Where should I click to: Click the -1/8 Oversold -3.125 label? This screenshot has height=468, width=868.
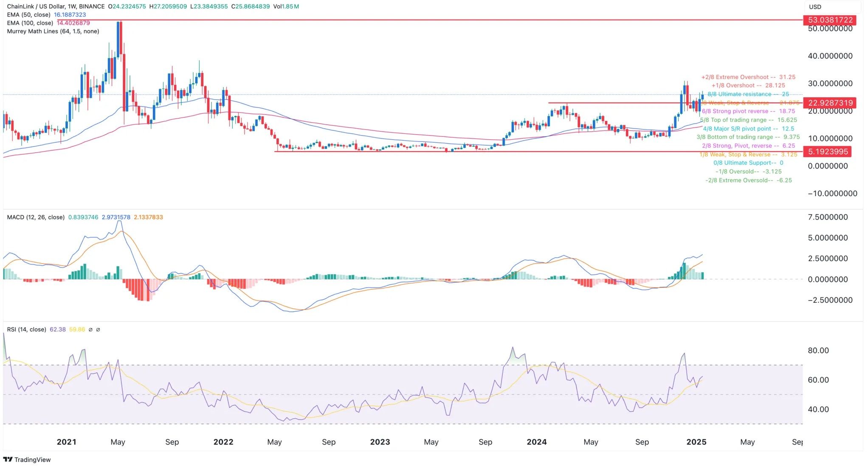(748, 172)
